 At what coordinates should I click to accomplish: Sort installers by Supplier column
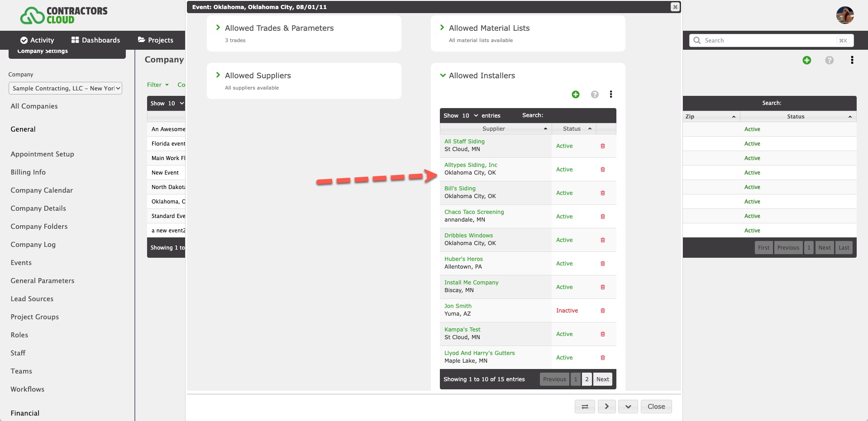pyautogui.click(x=496, y=129)
